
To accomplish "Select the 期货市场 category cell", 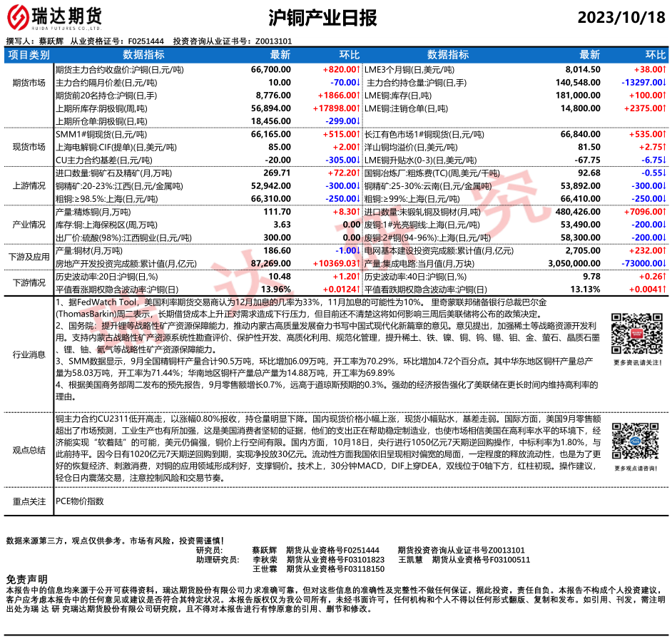I will pos(29,83).
